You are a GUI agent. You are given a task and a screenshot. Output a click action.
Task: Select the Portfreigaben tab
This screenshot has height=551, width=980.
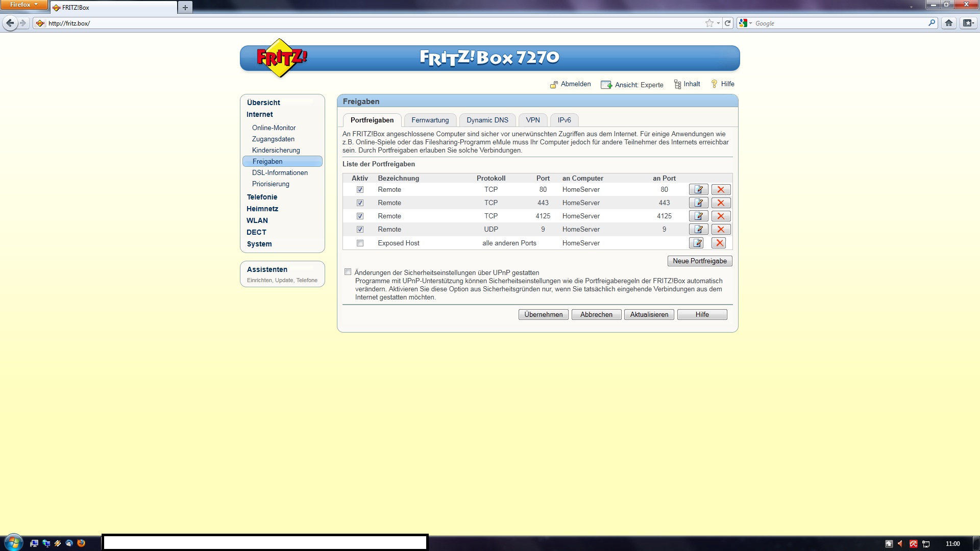point(372,120)
